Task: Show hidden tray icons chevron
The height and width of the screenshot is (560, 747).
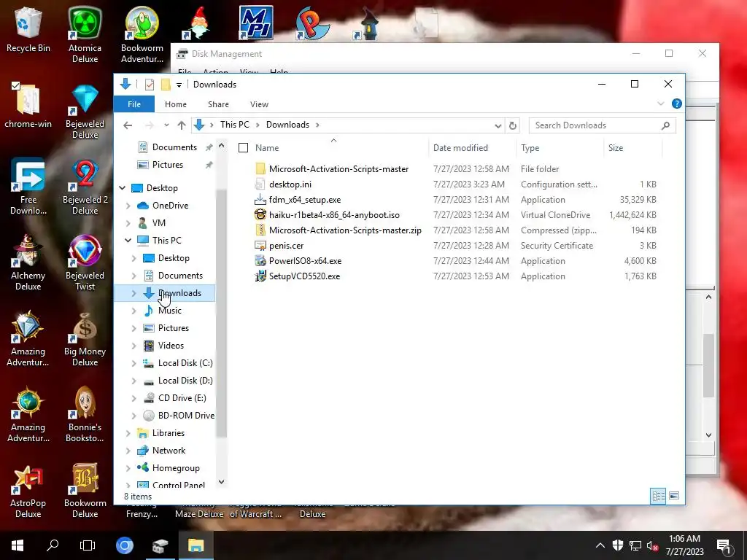Action: click(600, 545)
